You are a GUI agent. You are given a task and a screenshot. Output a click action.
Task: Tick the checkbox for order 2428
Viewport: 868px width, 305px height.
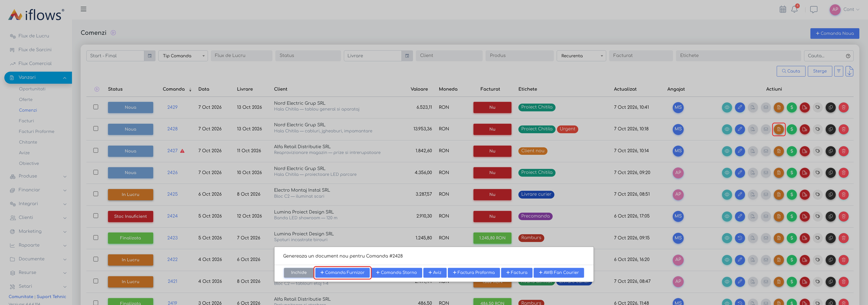tap(96, 128)
